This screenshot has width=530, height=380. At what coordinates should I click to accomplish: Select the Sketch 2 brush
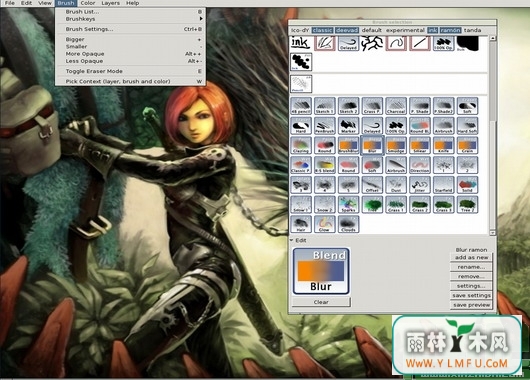[348, 106]
